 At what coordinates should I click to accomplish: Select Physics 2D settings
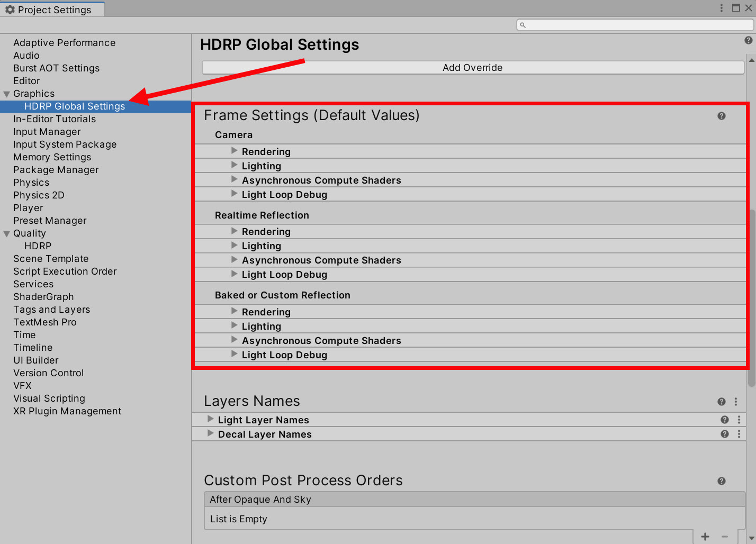click(x=39, y=195)
